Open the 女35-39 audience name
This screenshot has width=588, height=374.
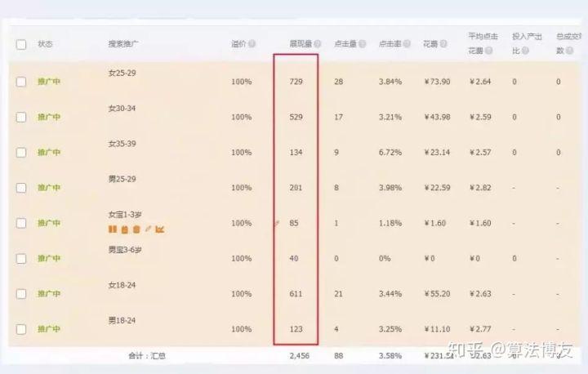click(122, 144)
